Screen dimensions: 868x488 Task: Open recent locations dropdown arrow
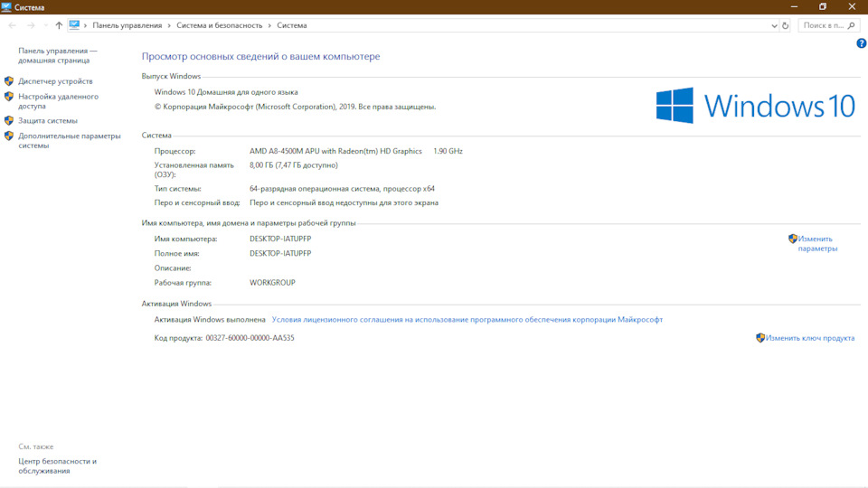45,25
